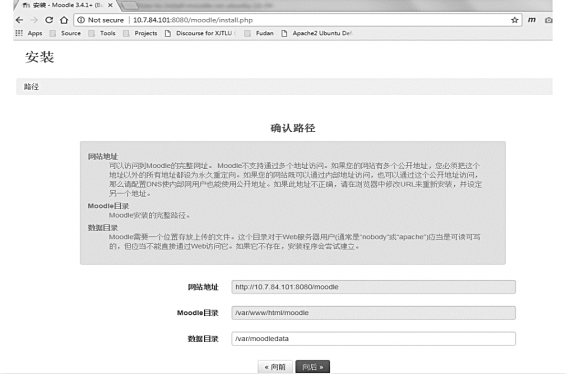The width and height of the screenshot is (566, 376).
Task: Bookmark this page with star icon
Action: (514, 20)
